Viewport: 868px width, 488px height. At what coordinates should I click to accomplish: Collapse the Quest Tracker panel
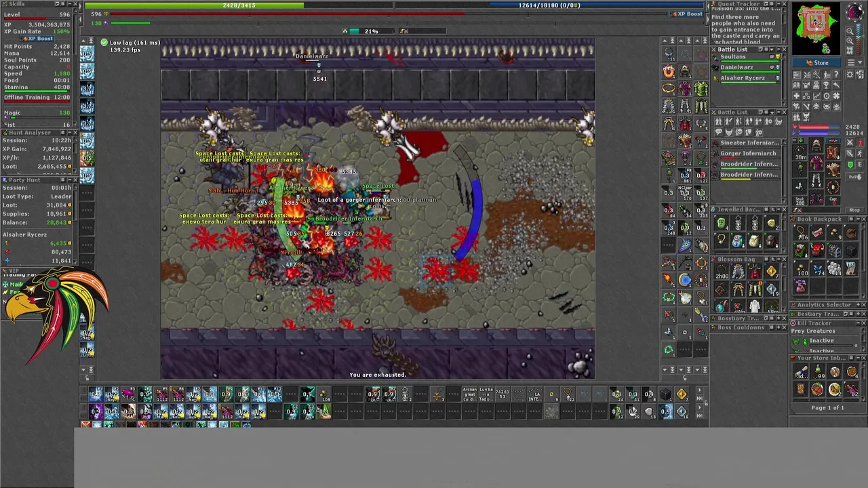pos(778,4)
